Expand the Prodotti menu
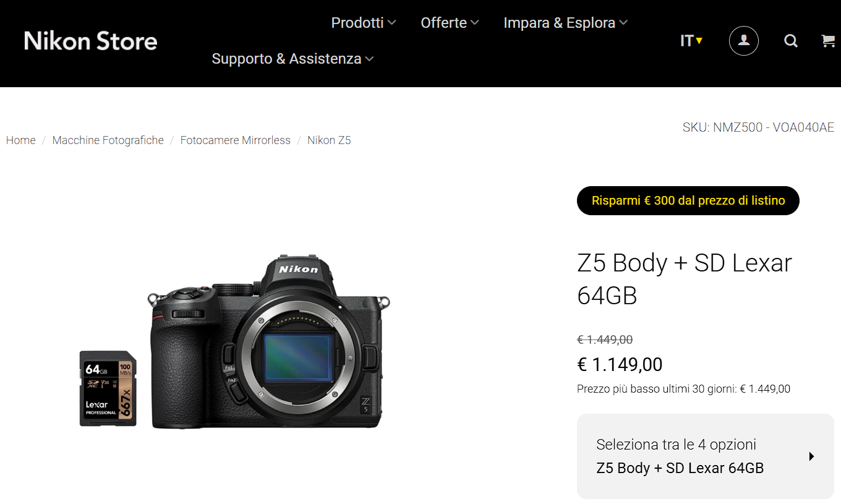Screen dimensions: 841x504 [x=364, y=23]
